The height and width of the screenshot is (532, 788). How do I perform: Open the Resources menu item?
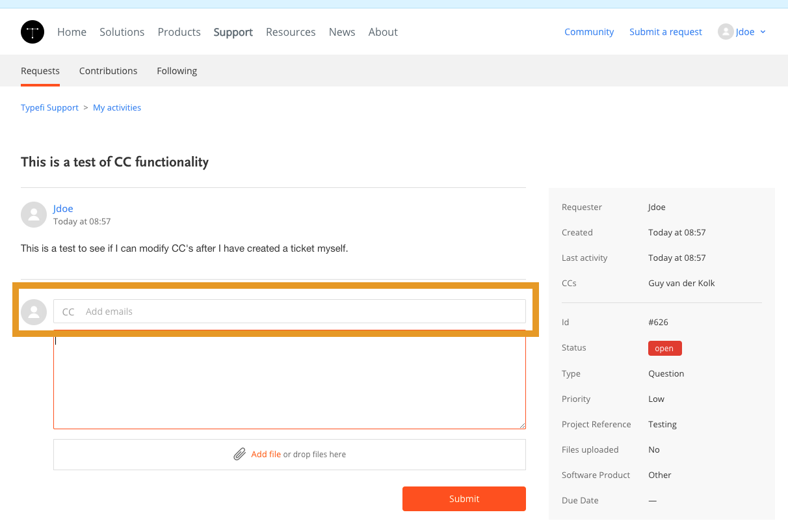click(x=291, y=32)
